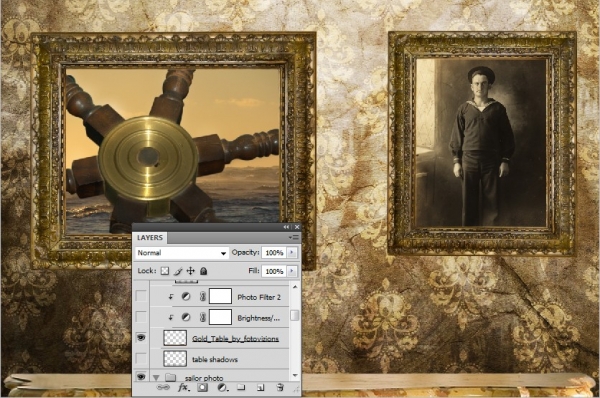Click clipping arrow on Photo Filter 2 layer
600x398 pixels.
[171, 297]
